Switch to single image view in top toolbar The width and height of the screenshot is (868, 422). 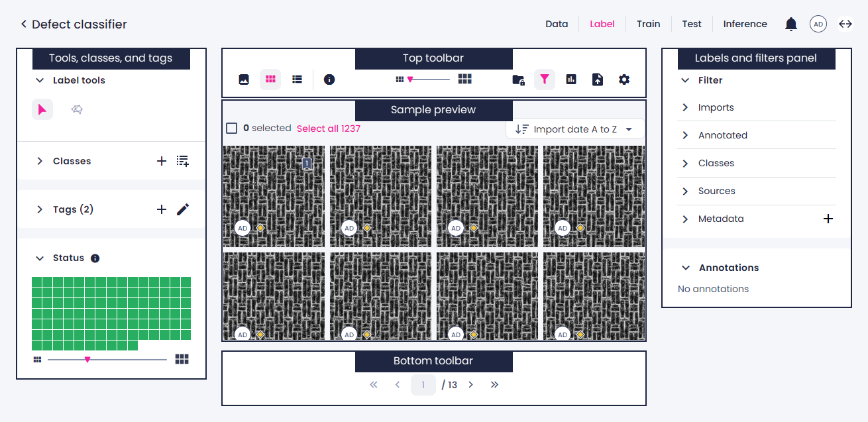pos(244,79)
